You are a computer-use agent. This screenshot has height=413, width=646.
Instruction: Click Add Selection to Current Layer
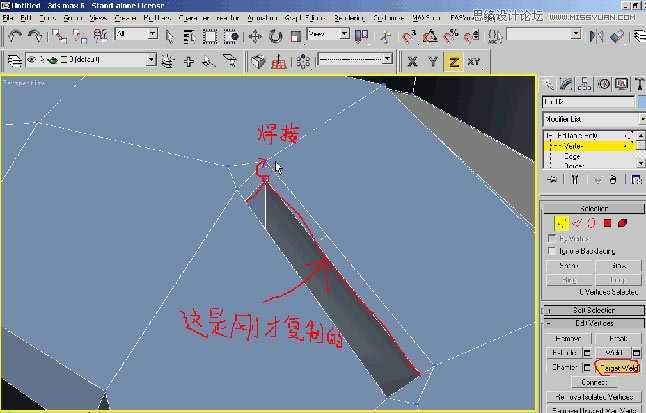[x=189, y=61]
